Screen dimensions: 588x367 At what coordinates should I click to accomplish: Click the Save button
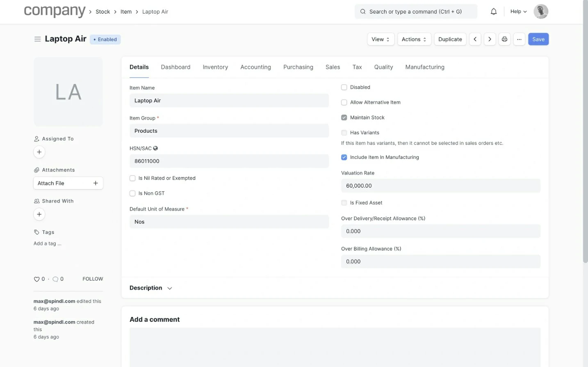[538, 39]
